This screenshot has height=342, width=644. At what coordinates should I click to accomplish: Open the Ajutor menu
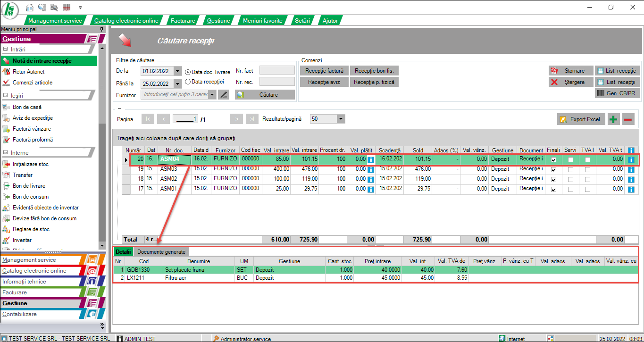[x=330, y=21]
